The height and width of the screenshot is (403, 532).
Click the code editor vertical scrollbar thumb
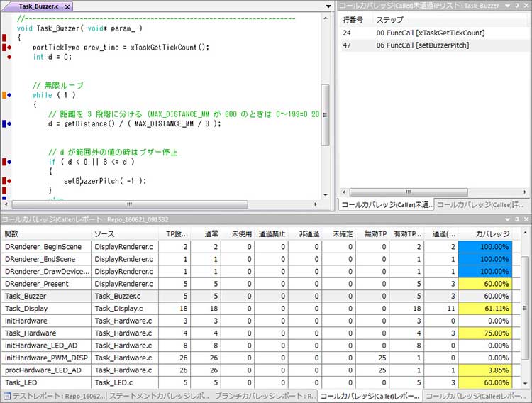pyautogui.click(x=325, y=115)
